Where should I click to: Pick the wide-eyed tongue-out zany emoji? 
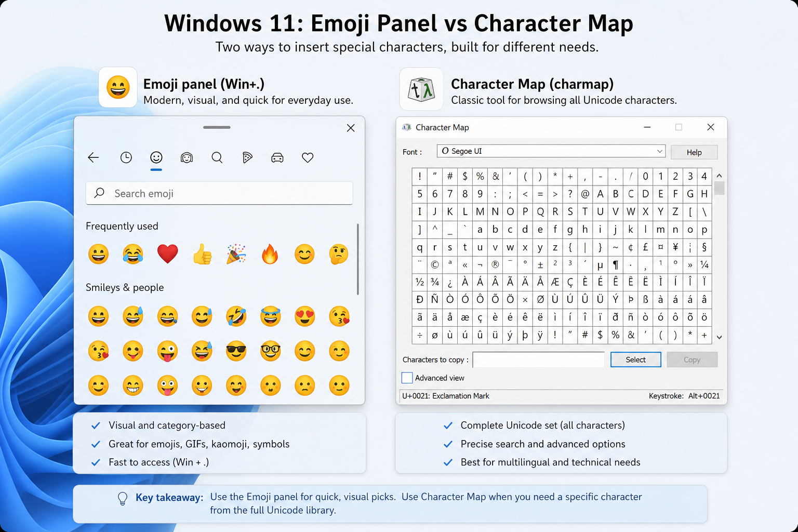pos(167,385)
